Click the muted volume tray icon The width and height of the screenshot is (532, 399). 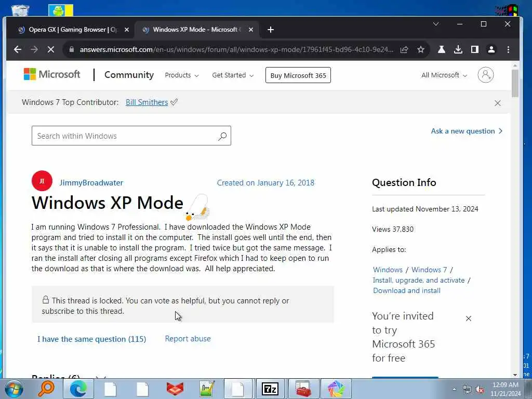coord(480,390)
